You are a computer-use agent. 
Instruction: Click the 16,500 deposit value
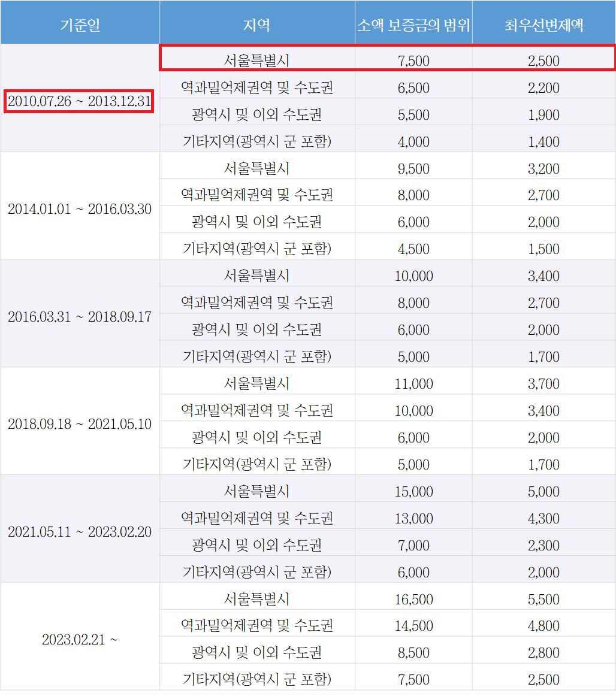(x=413, y=596)
